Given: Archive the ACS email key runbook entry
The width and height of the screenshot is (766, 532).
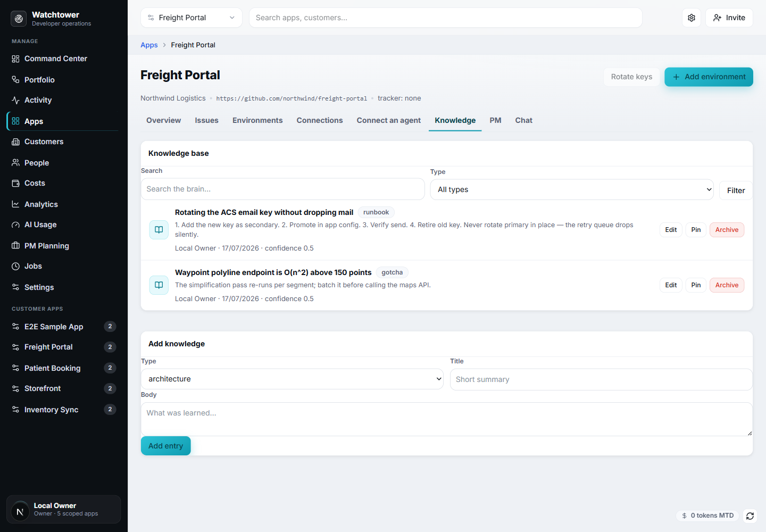Looking at the screenshot, I should (x=727, y=230).
